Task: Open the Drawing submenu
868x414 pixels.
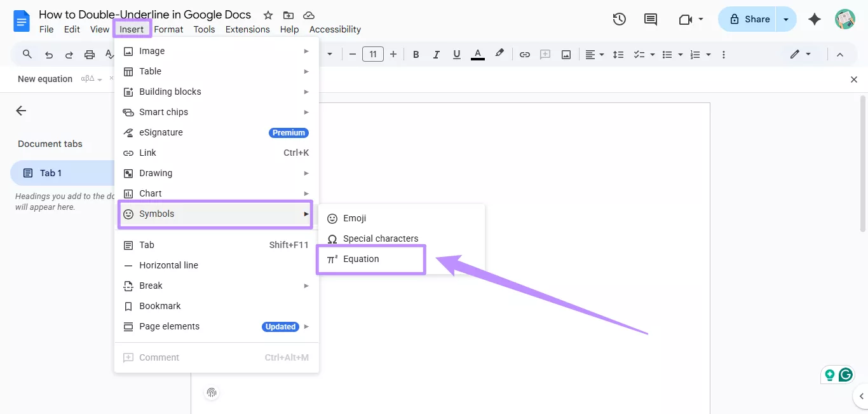Action: pos(216,173)
